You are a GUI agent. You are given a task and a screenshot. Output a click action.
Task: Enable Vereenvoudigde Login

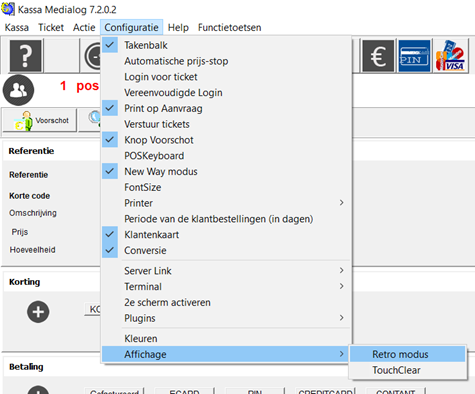point(226,92)
